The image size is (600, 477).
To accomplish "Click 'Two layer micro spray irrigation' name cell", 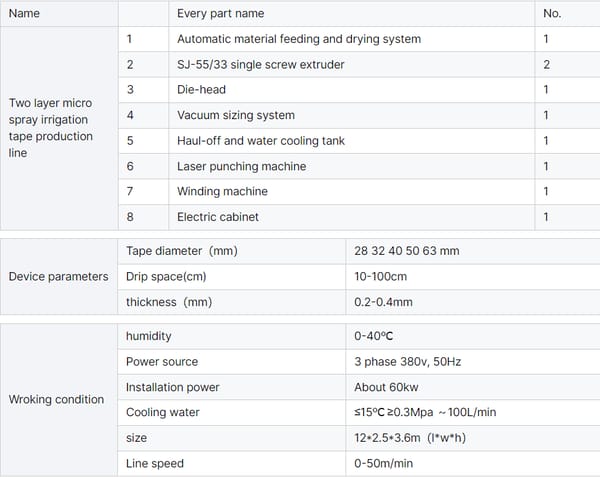I will pyautogui.click(x=50, y=127).
